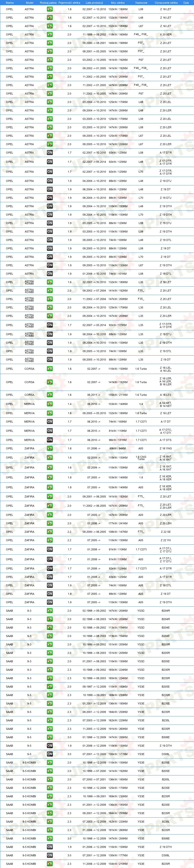
Task: Click petrol icon in Meriva A 14 NET row
Action: tap(50, 404)
